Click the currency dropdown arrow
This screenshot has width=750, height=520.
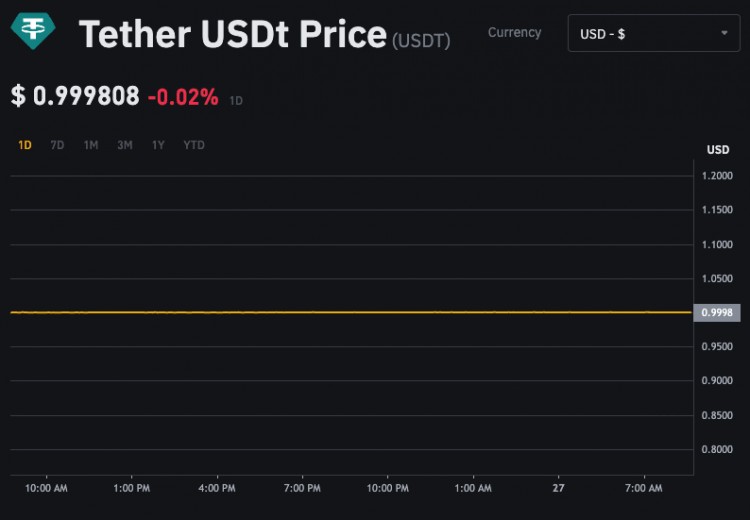tap(724, 33)
